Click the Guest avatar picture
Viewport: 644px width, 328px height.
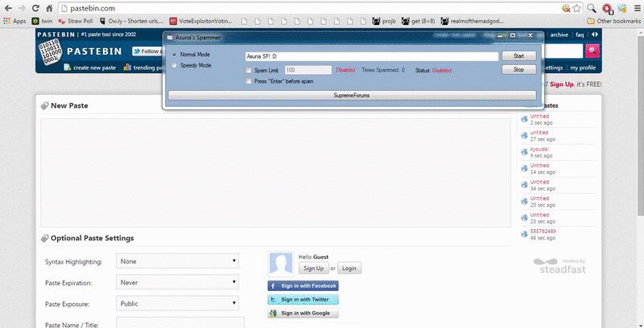281,264
